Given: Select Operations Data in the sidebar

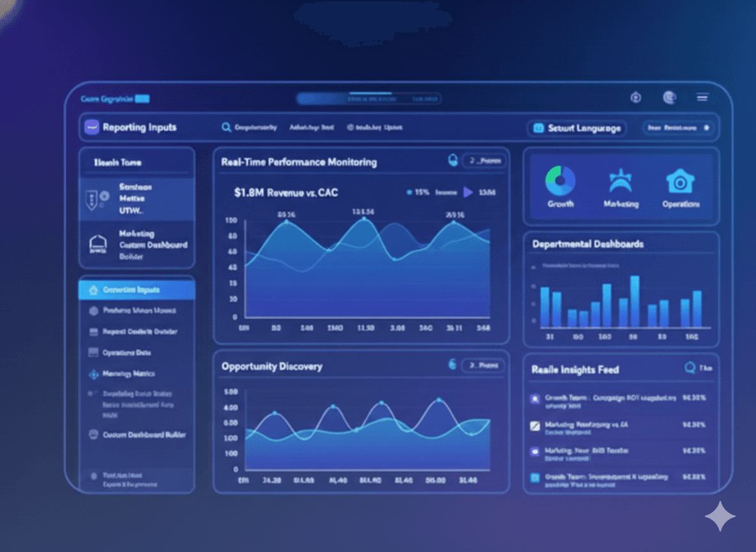Looking at the screenshot, I should [x=126, y=353].
